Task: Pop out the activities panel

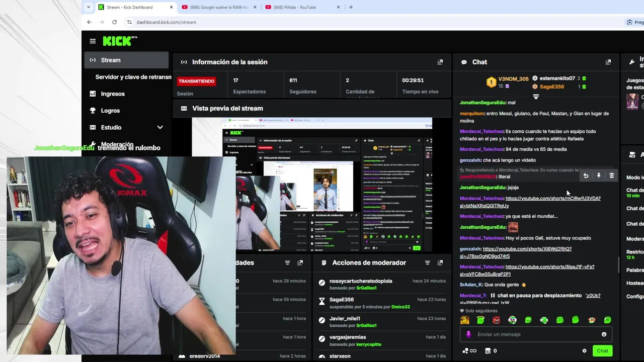Action: pos(300,263)
